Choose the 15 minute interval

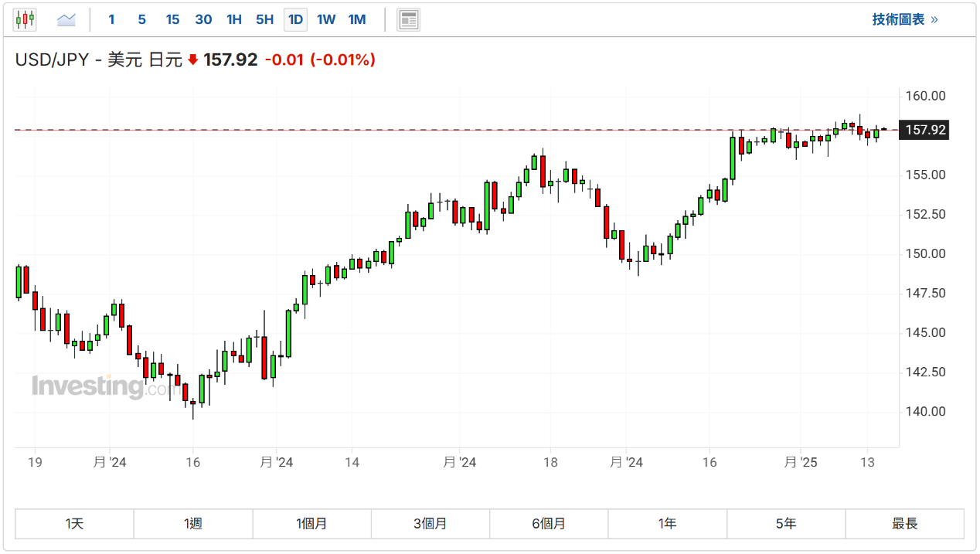pyautogui.click(x=172, y=19)
